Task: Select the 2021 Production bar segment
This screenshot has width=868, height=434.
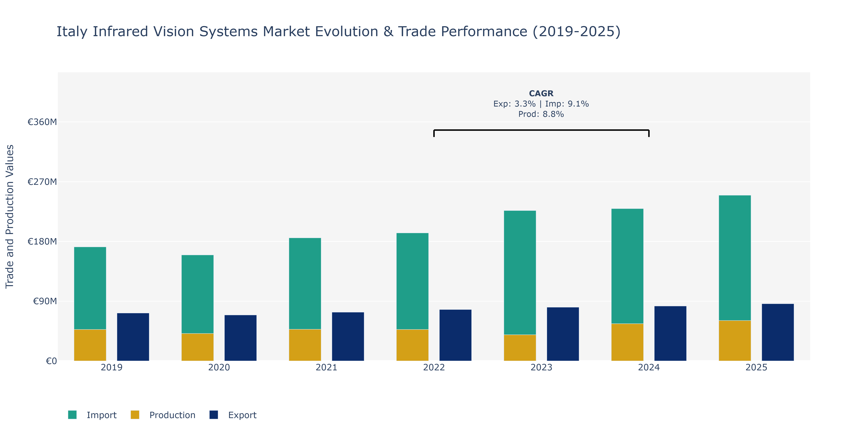Action: pos(305,345)
